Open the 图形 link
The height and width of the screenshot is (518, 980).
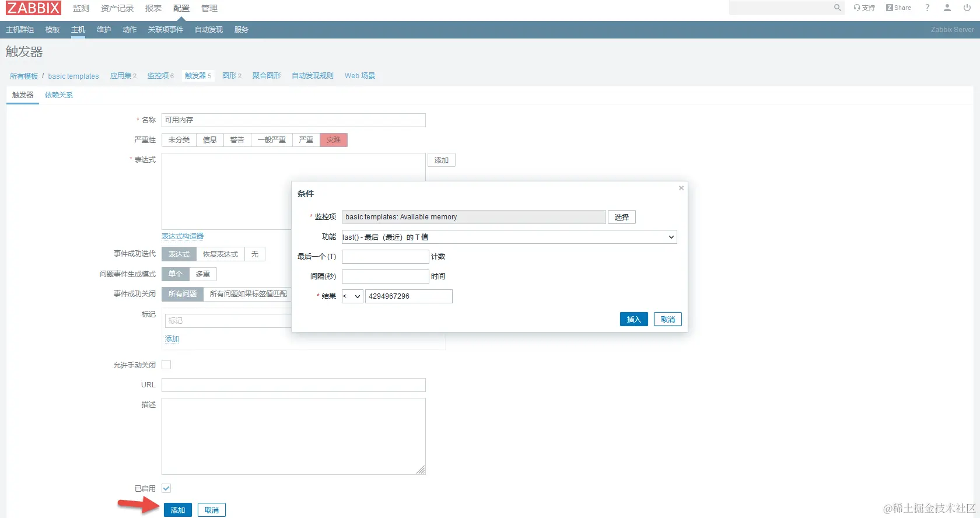(229, 76)
